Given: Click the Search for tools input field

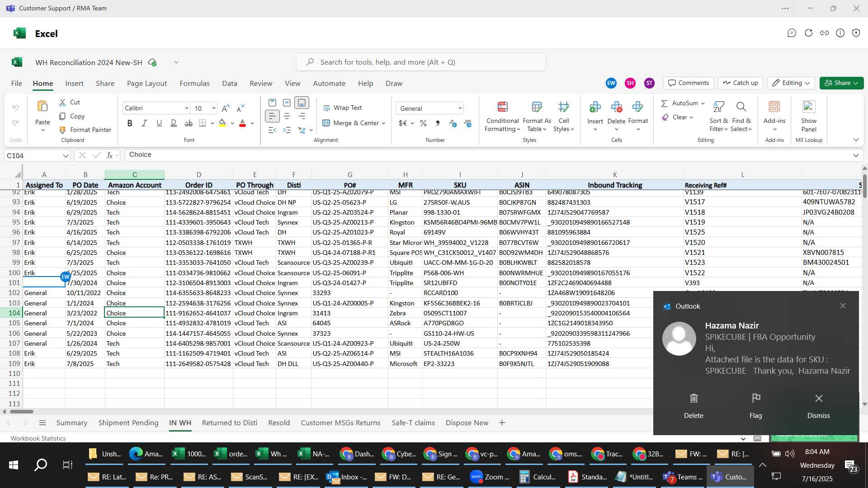Looking at the screenshot, I should (420, 62).
